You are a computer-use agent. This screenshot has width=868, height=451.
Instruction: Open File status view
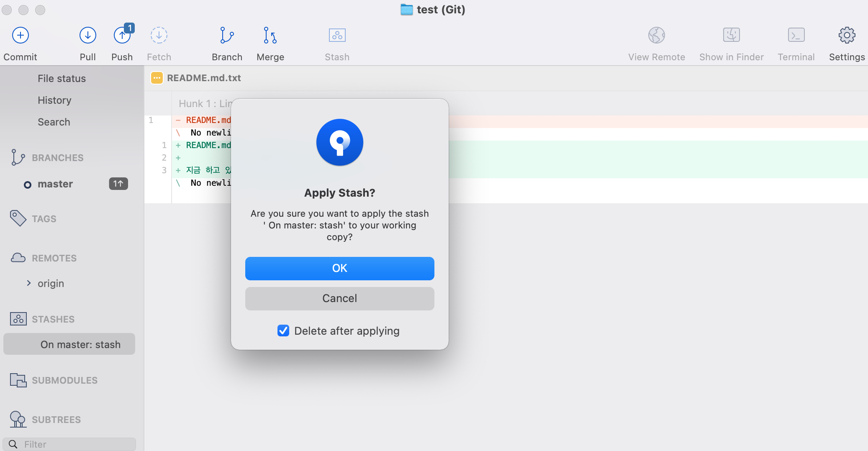(62, 78)
